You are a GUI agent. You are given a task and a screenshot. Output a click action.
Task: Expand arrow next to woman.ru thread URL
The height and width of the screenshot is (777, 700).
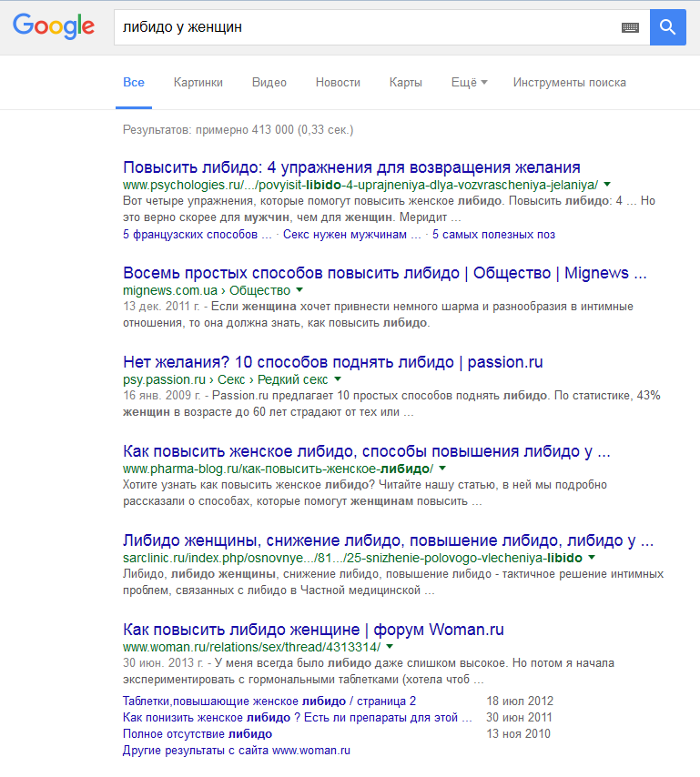(390, 647)
